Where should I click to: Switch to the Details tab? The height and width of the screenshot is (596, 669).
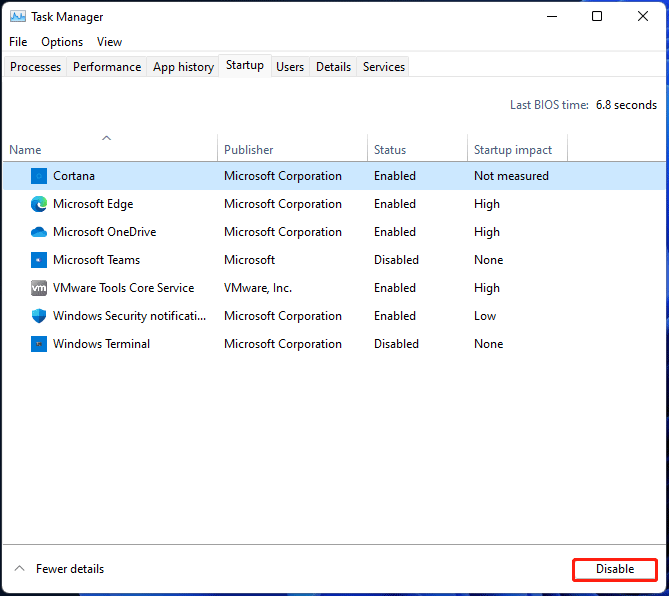coord(333,67)
